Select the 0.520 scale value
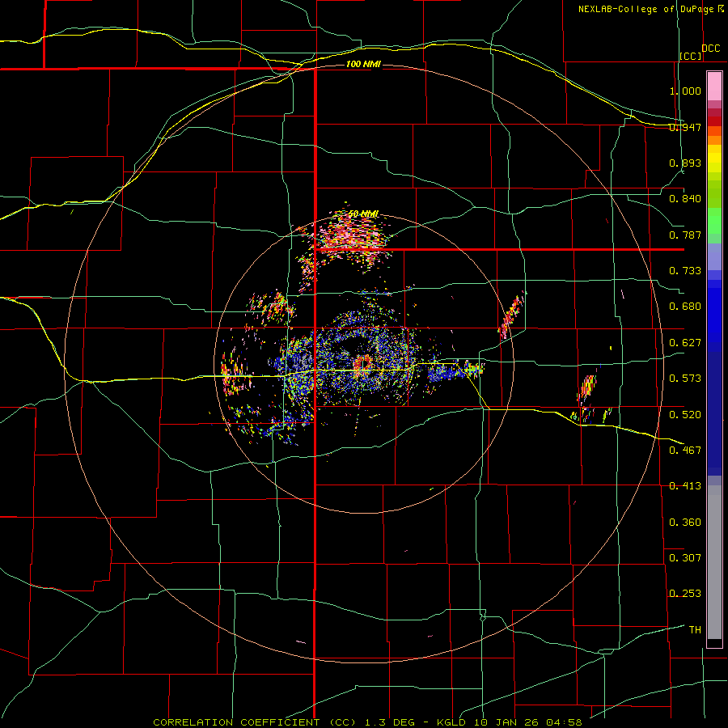728x728 pixels. pyautogui.click(x=685, y=414)
